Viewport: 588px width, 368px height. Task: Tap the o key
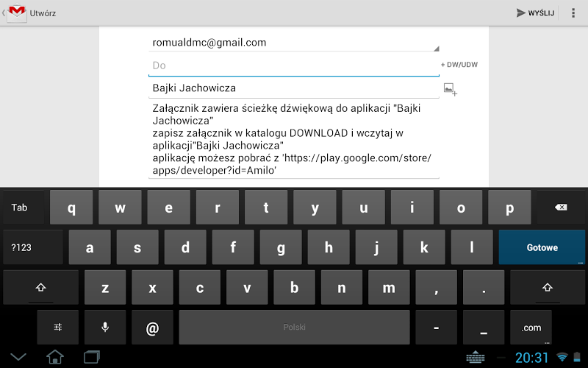pos(461,208)
